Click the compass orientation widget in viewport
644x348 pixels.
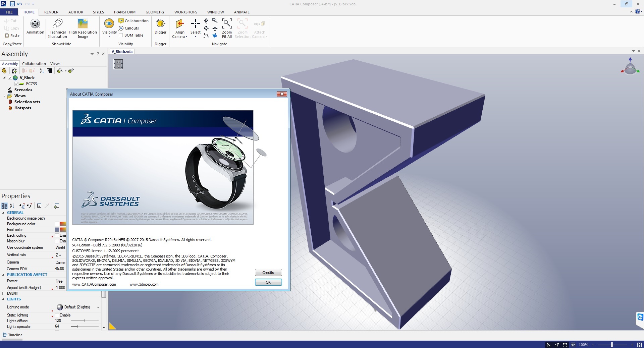[x=630, y=66]
